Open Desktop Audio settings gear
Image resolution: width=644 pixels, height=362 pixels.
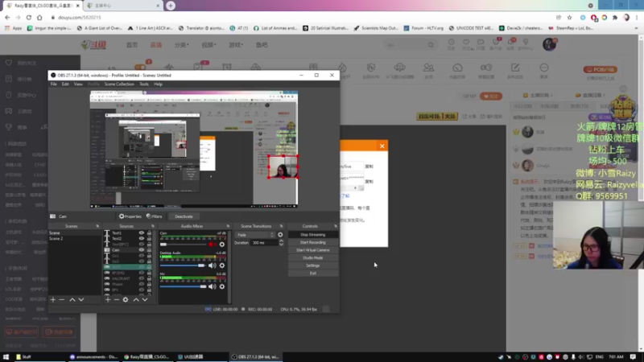[222, 265]
